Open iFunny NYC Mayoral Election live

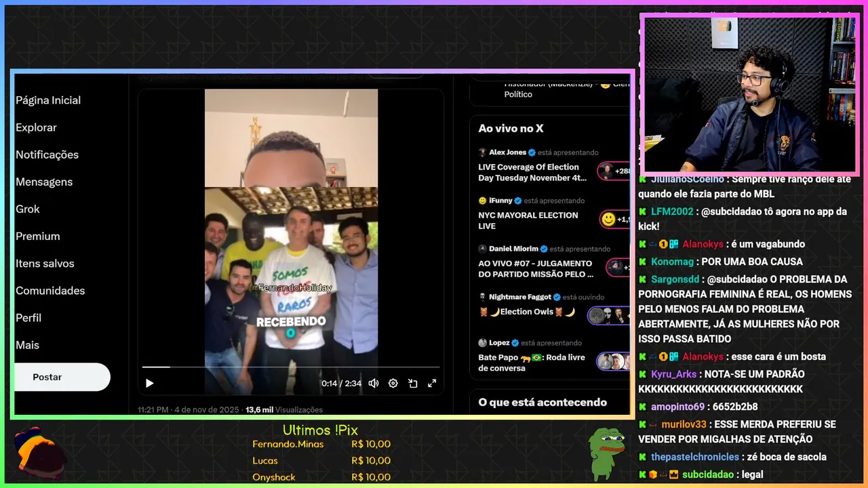[528, 220]
